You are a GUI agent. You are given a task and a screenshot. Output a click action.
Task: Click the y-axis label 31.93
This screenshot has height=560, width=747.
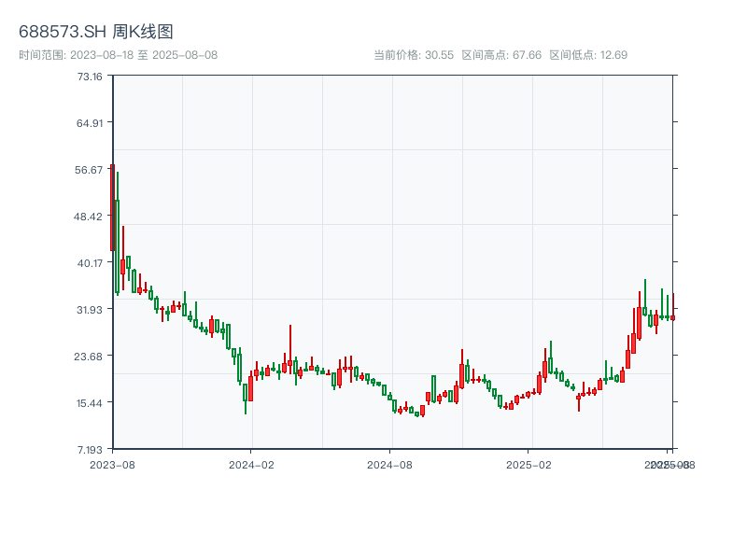tap(90, 310)
